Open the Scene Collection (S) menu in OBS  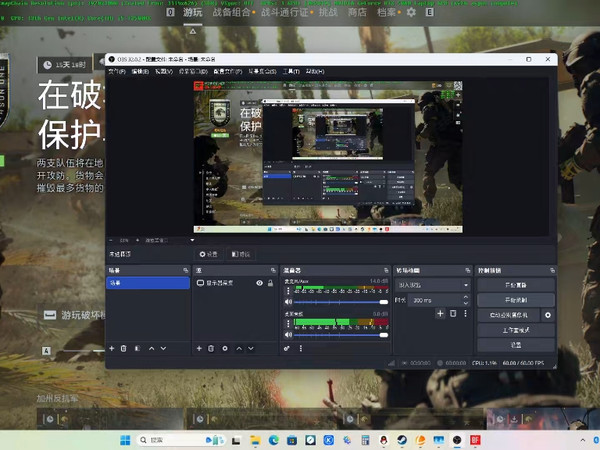pyautogui.click(x=262, y=72)
